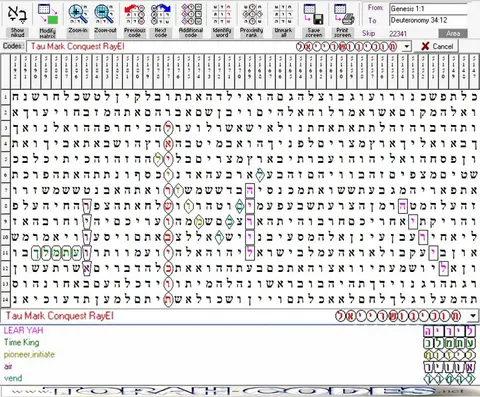This screenshot has width=480, height=397.
Task: Click the Skip label
Action: (x=369, y=33)
